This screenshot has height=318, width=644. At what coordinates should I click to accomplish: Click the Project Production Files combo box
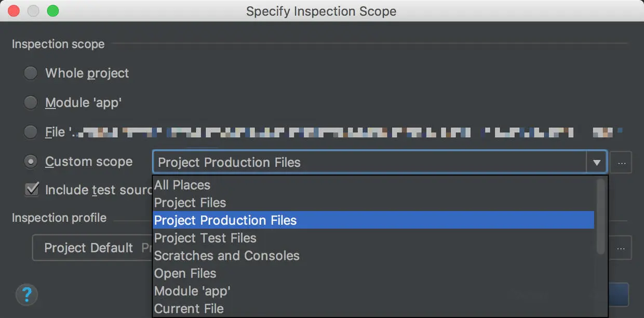click(x=369, y=163)
